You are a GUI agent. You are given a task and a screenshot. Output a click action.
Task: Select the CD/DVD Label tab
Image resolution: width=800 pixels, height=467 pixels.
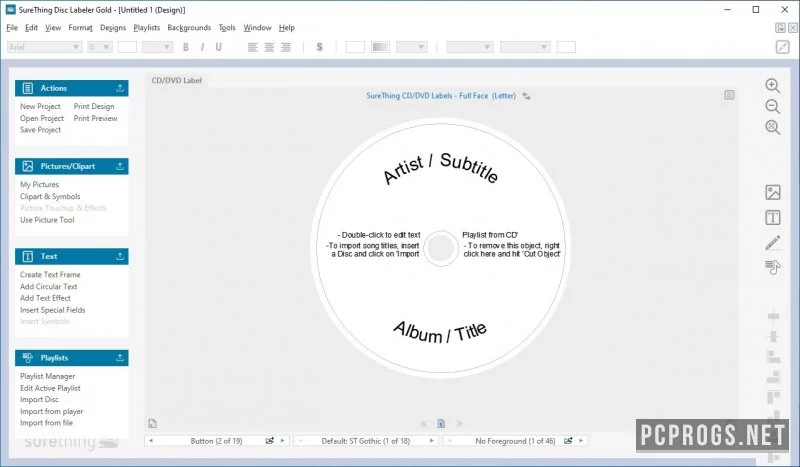tap(177, 80)
